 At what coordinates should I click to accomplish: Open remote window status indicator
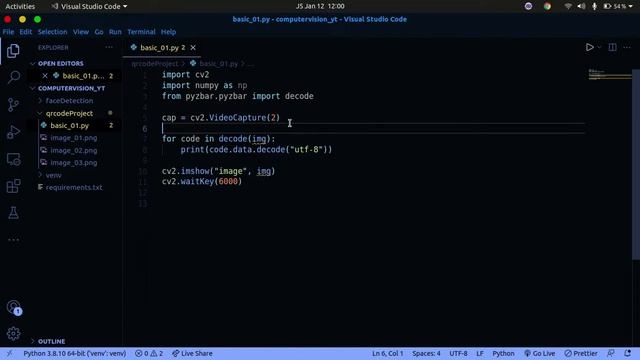tap(9, 353)
